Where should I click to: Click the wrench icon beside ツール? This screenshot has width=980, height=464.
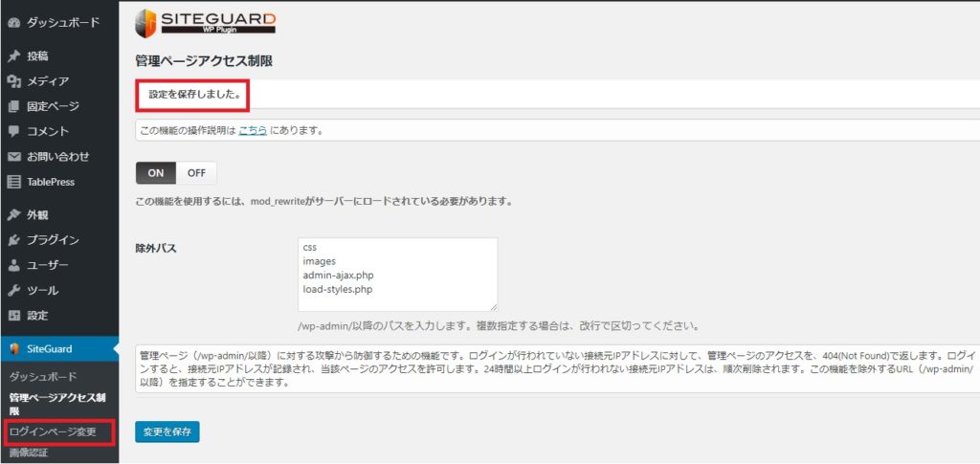pos(13,291)
